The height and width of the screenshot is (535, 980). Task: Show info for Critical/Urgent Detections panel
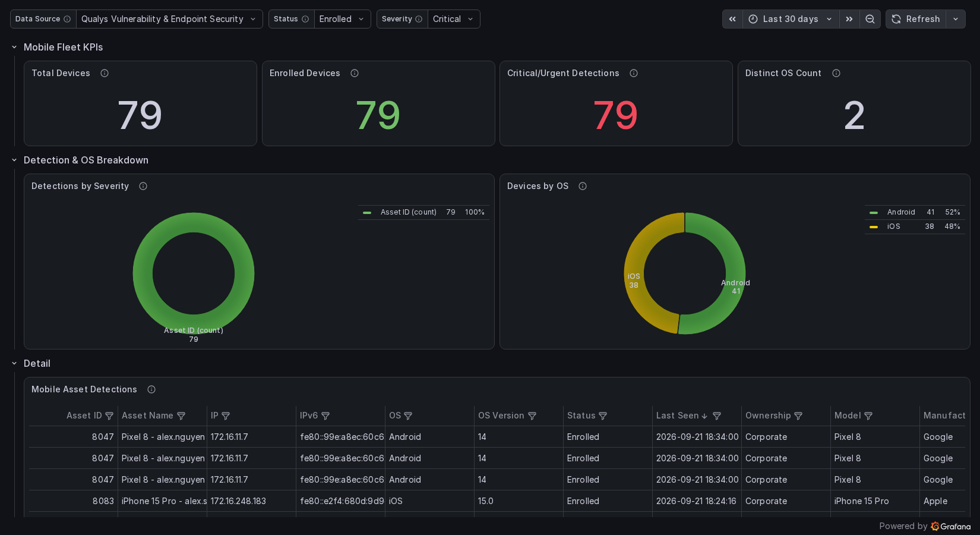(x=634, y=73)
